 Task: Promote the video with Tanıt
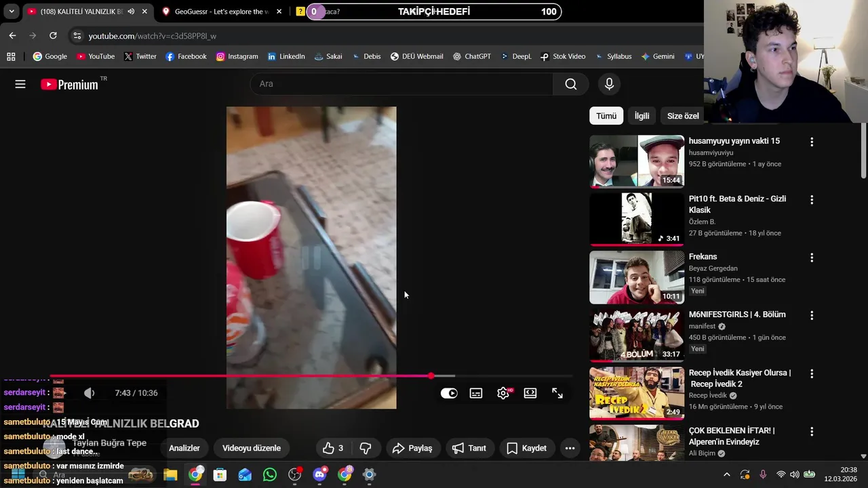click(469, 448)
